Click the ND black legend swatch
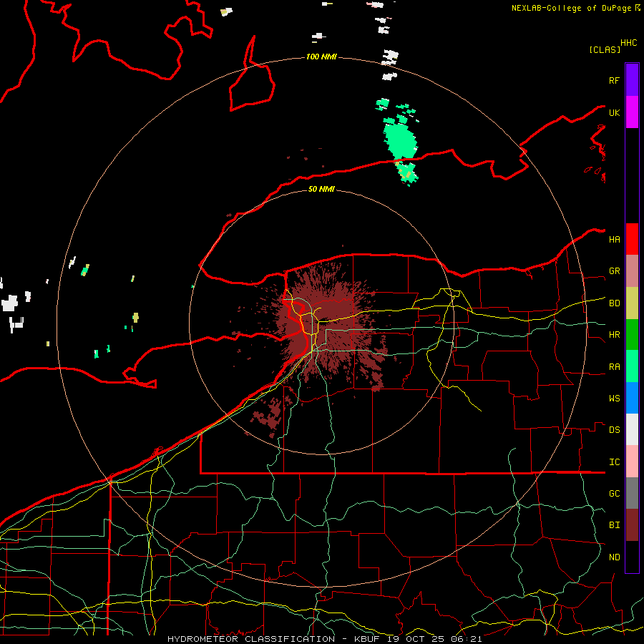Viewport: 644px width, 644px height. [x=632, y=557]
